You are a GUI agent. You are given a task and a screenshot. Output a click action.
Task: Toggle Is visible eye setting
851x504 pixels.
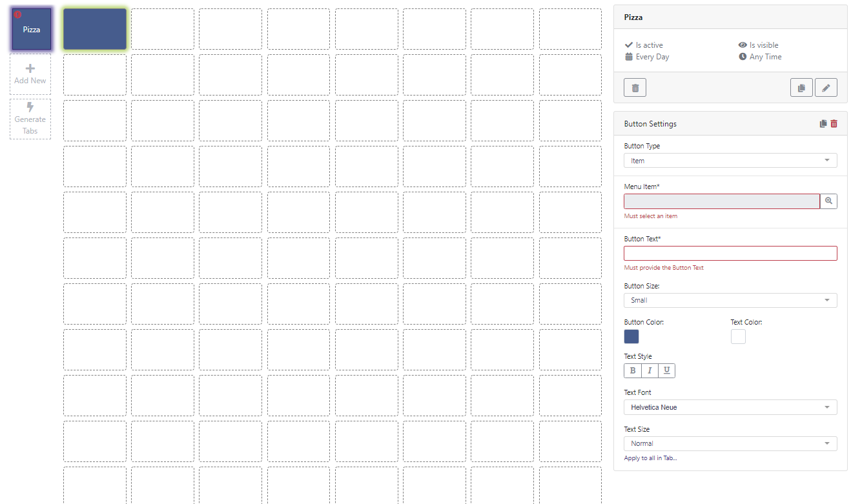743,45
